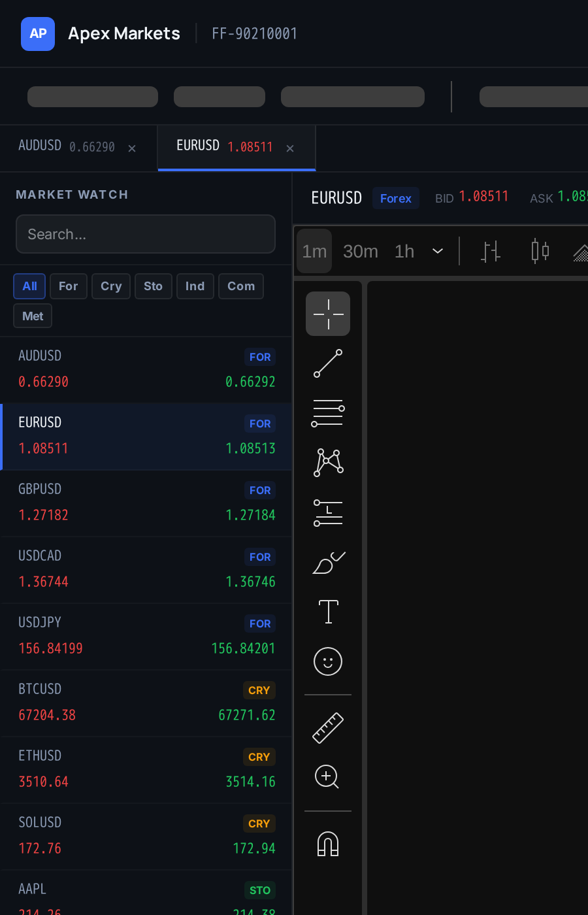Select the brush drawing tool
Viewport: 588px width, 915px height.
point(328,562)
